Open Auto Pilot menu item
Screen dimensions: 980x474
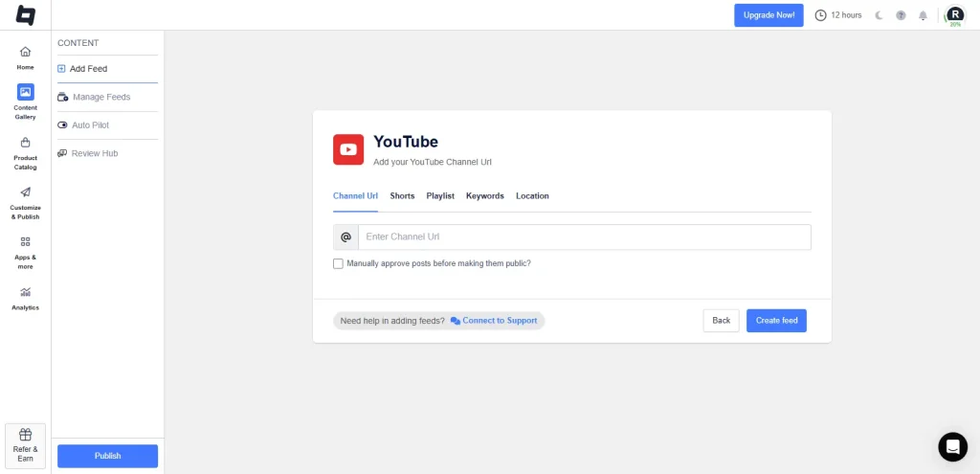click(107, 125)
